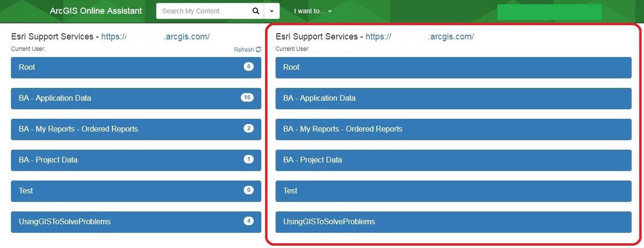This screenshot has height=248, width=644.
Task: Expand BA - My Reports folder in right panel
Action: 454,129
